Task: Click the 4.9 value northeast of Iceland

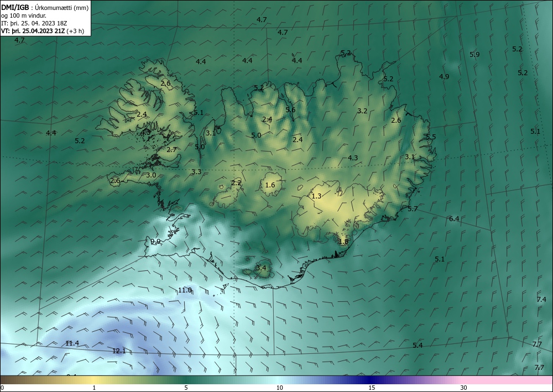Action: pos(444,76)
